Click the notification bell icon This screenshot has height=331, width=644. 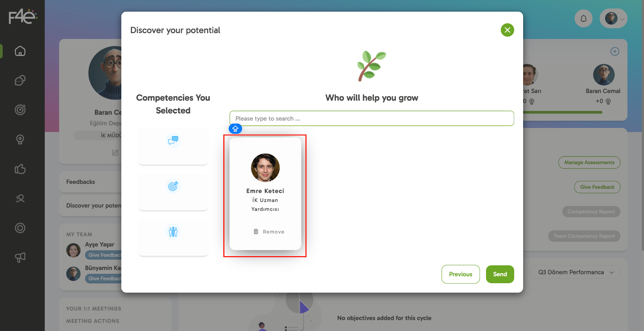point(583,19)
